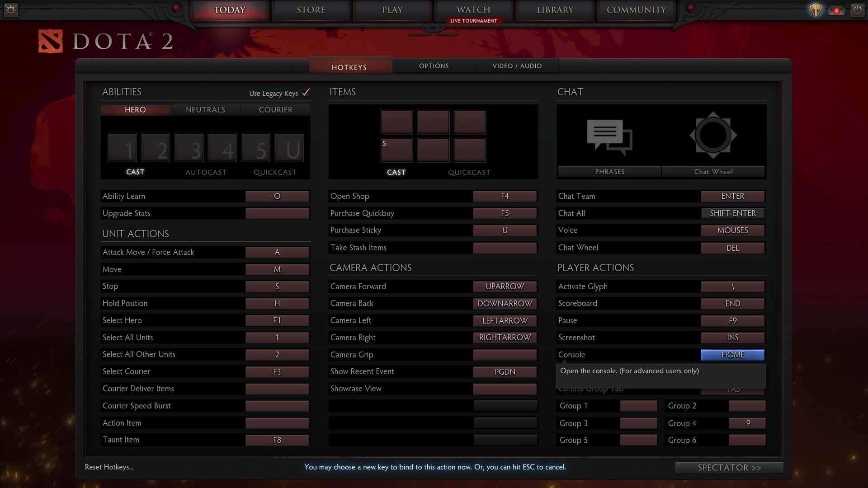
Task: Click Reset Hotkeys link
Action: [x=109, y=467]
